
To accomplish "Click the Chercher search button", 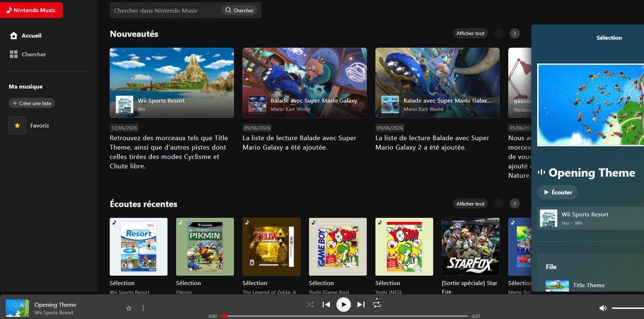I will pyautogui.click(x=239, y=10).
